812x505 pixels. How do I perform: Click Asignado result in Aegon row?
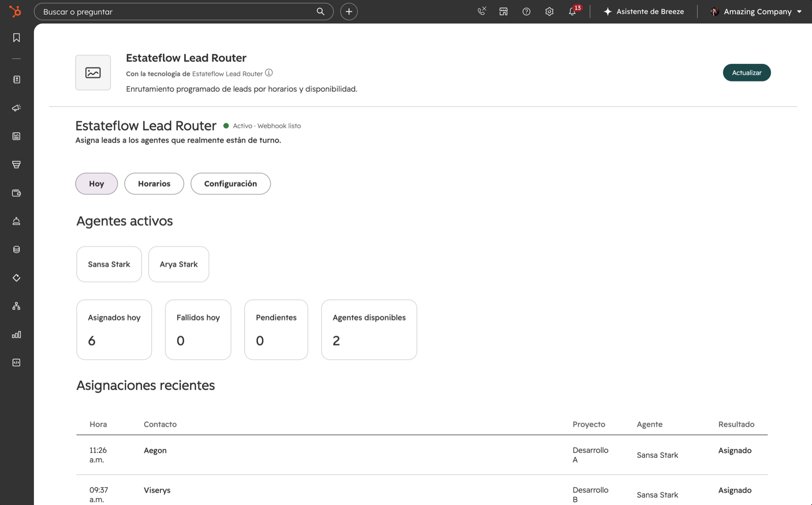coord(734,450)
